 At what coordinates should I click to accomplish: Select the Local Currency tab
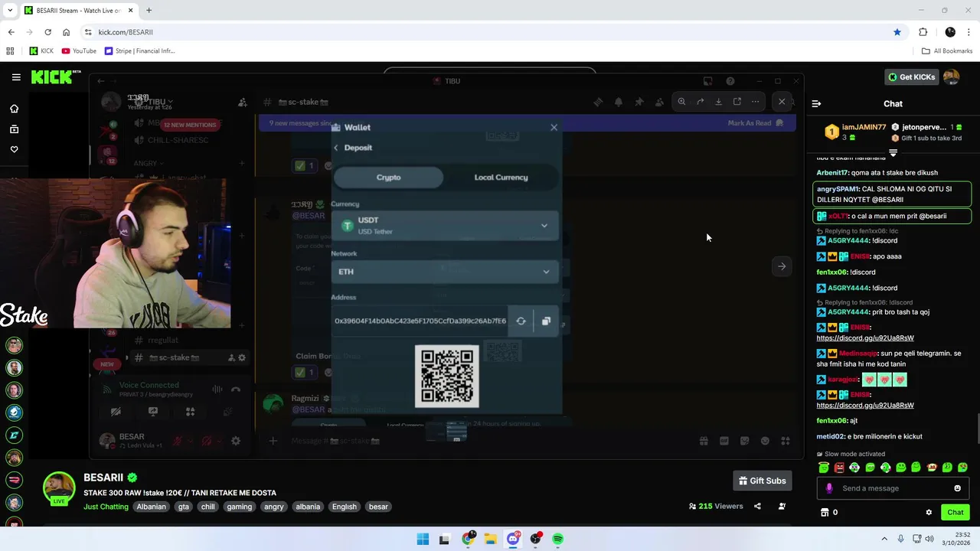pyautogui.click(x=501, y=178)
